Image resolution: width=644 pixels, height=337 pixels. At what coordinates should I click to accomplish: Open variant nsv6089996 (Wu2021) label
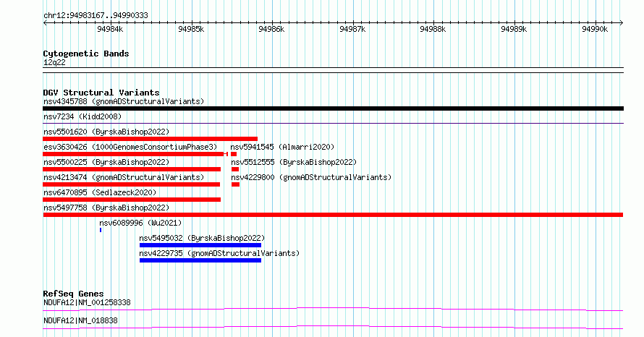[x=140, y=223]
